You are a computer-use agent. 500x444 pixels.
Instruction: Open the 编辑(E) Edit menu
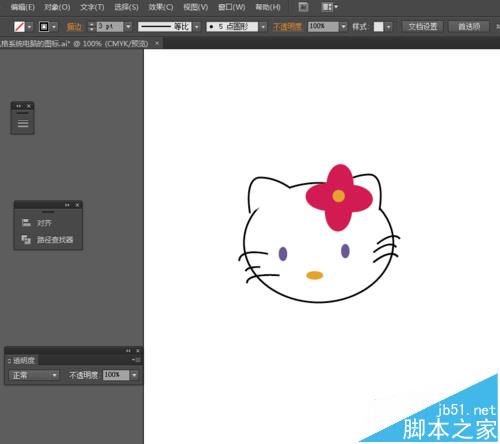(22, 7)
